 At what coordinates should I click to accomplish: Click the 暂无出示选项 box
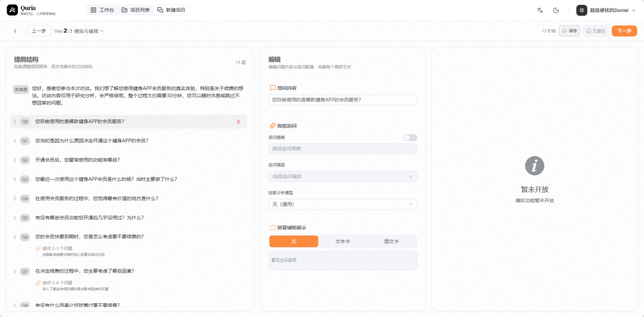coord(342,261)
